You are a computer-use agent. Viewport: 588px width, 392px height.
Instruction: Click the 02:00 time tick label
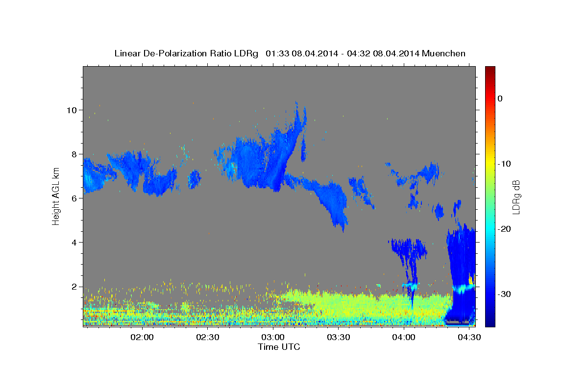(x=142, y=337)
